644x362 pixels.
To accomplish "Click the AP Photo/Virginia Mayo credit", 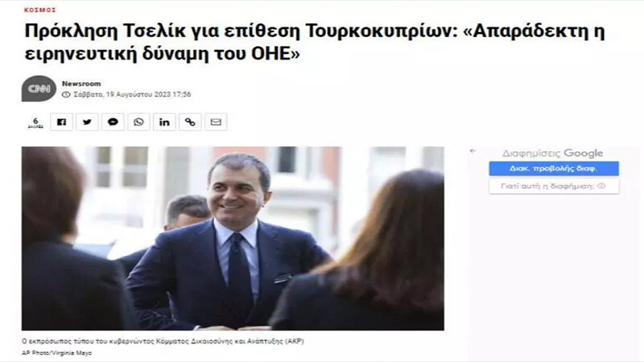I will [x=56, y=353].
